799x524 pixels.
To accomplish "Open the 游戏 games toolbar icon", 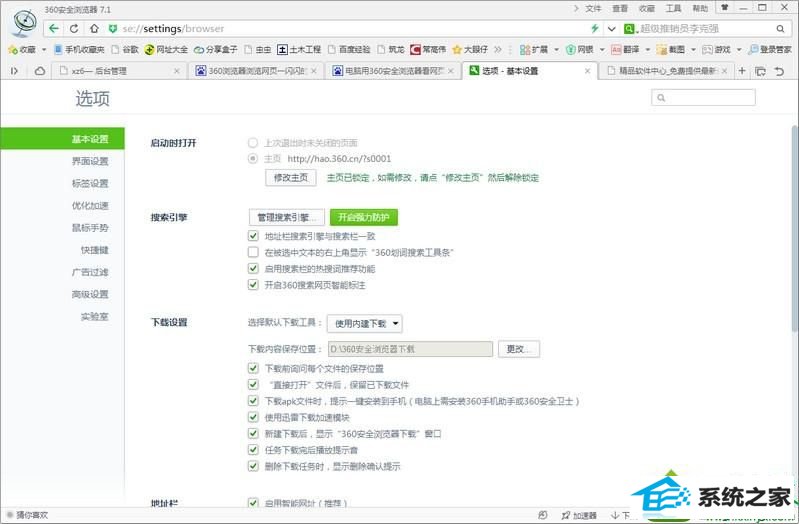I will point(716,49).
